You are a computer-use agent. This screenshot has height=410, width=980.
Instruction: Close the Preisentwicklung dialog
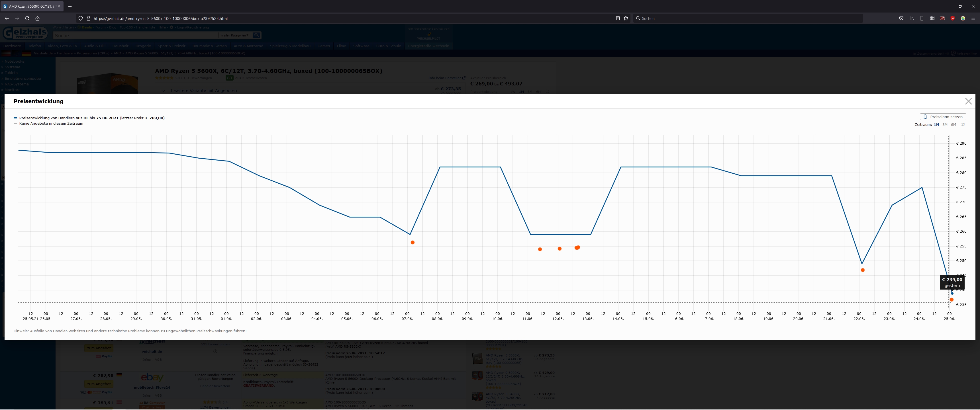[x=968, y=101]
